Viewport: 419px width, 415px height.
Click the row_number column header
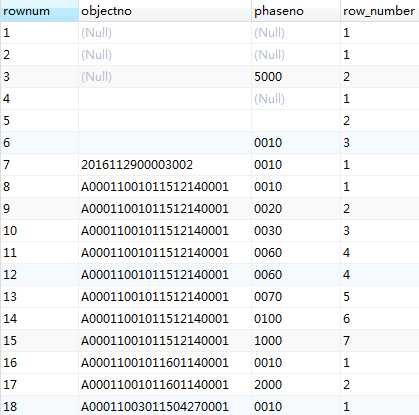380,11
